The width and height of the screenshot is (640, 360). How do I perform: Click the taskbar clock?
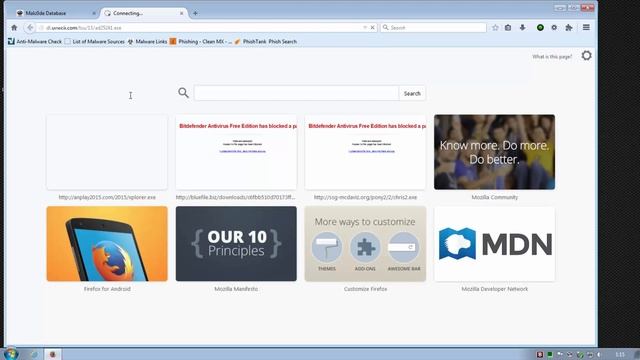tap(620, 355)
